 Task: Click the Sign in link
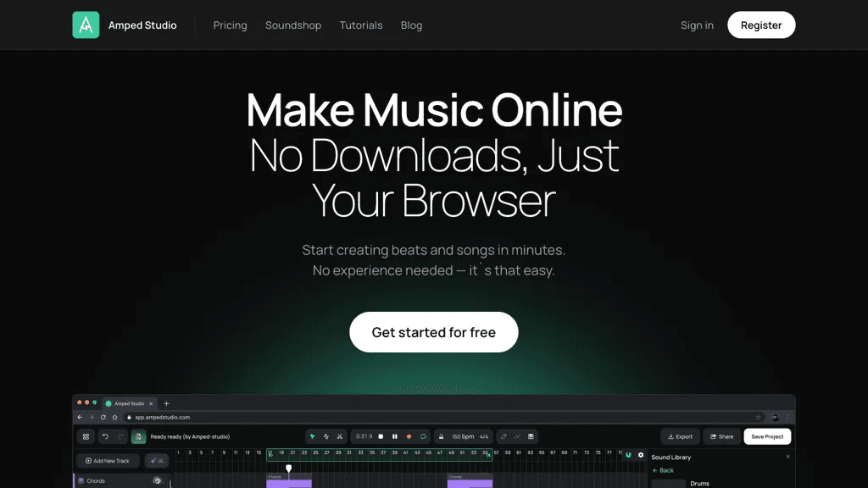697,25
